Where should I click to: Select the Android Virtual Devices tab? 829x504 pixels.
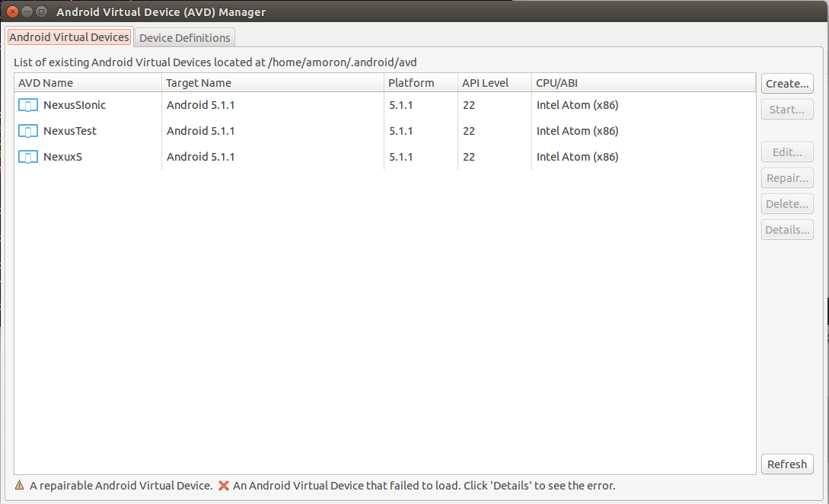pyautogui.click(x=69, y=37)
